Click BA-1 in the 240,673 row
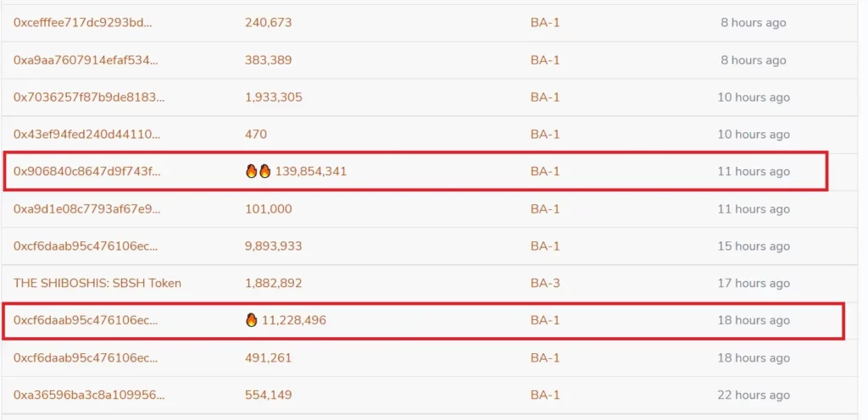Viewport: 868px width, 420px height. [x=545, y=23]
